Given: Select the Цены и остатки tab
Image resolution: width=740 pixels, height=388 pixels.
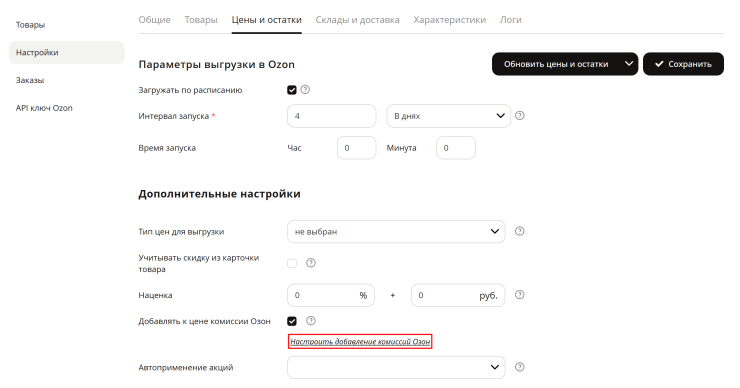Looking at the screenshot, I should [x=267, y=20].
